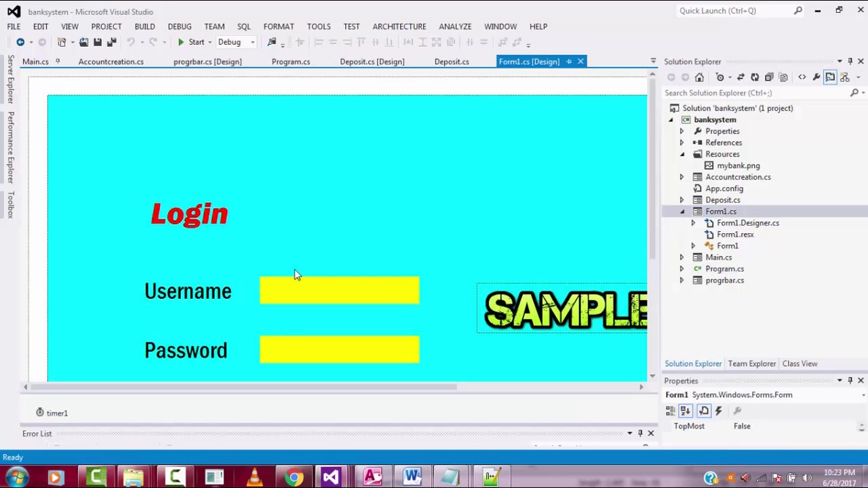Toggle Alphabetical sort in Properties panel
Screen dimensions: 868x488
pos(686,411)
